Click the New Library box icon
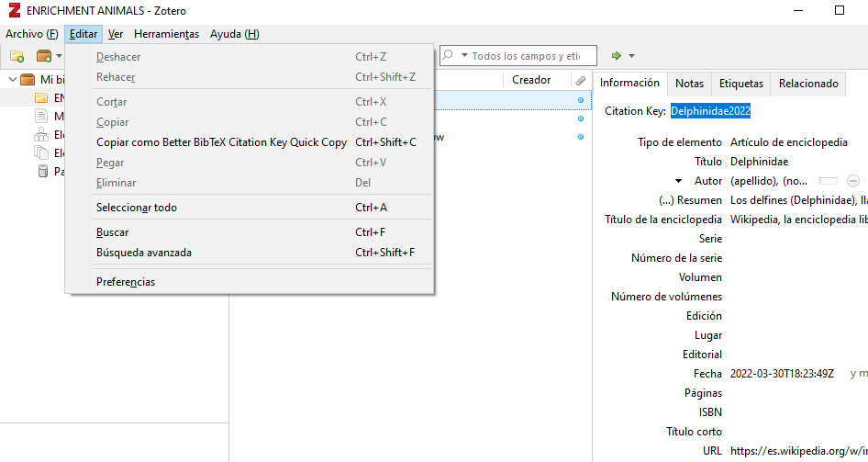This screenshot has height=462, width=868. pos(43,56)
